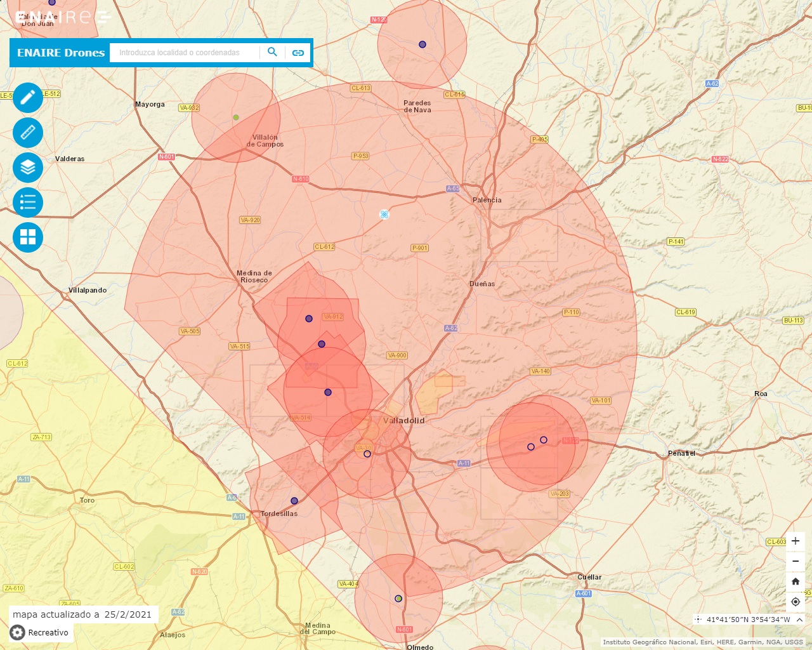The width and height of the screenshot is (812, 650).
Task: Show the legend list panel
Action: pyautogui.click(x=28, y=202)
